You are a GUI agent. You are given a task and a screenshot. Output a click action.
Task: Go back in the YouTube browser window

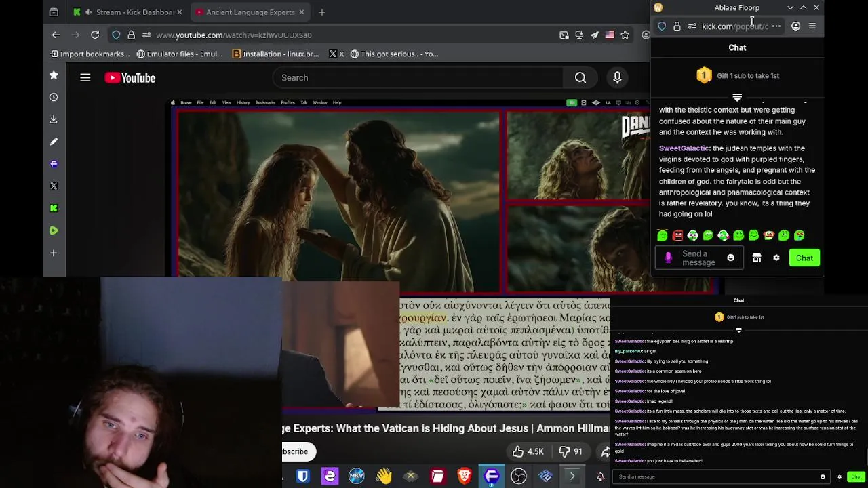click(56, 35)
